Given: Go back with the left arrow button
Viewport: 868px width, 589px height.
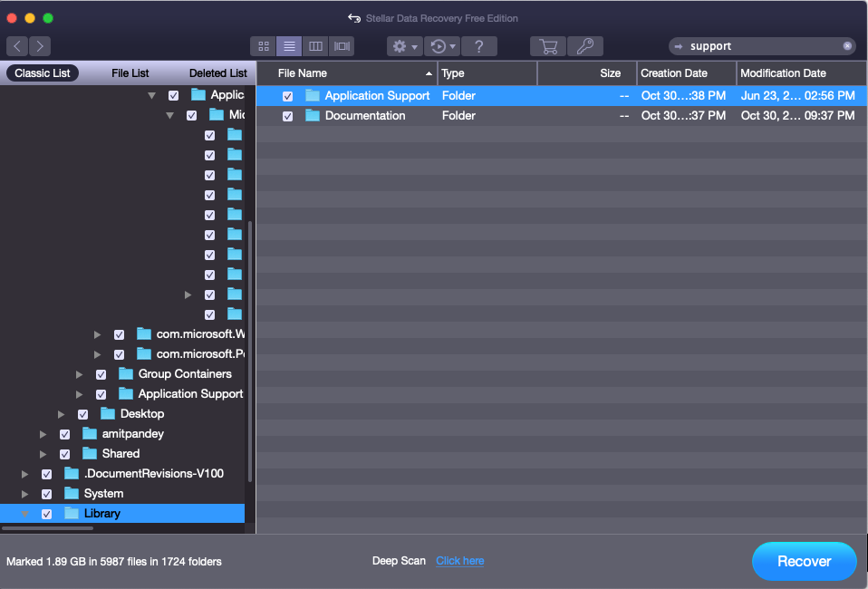Looking at the screenshot, I should coord(17,46).
